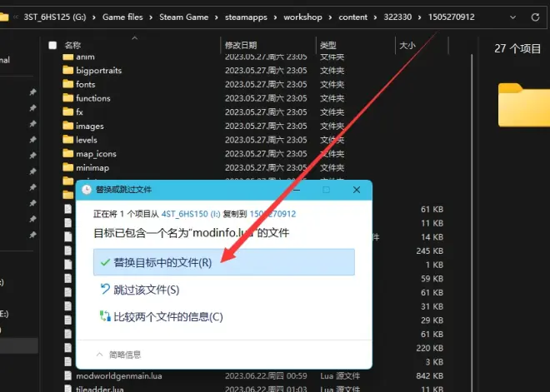
Task: Choose 替换目标中的文件(R) option
Action: (x=223, y=262)
